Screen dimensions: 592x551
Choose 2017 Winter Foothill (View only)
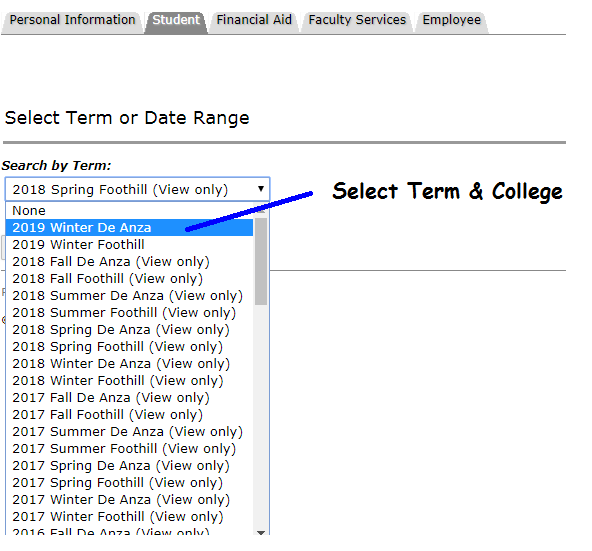pyautogui.click(x=129, y=516)
